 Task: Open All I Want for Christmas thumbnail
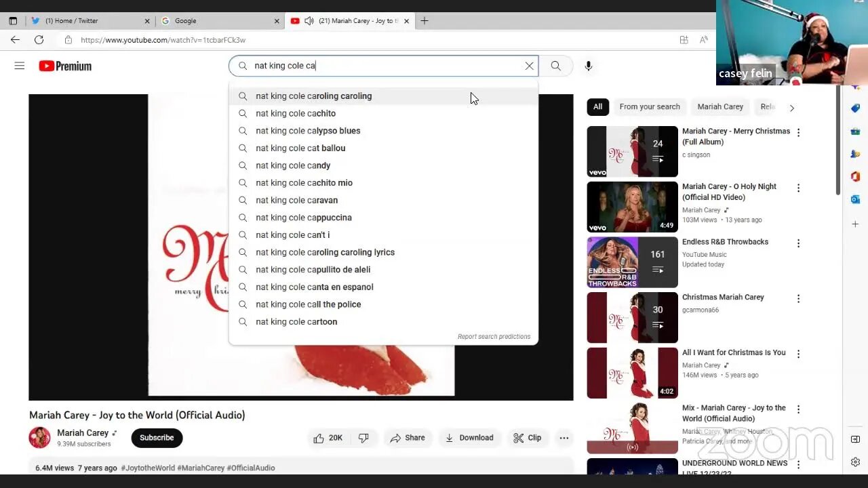pos(632,373)
